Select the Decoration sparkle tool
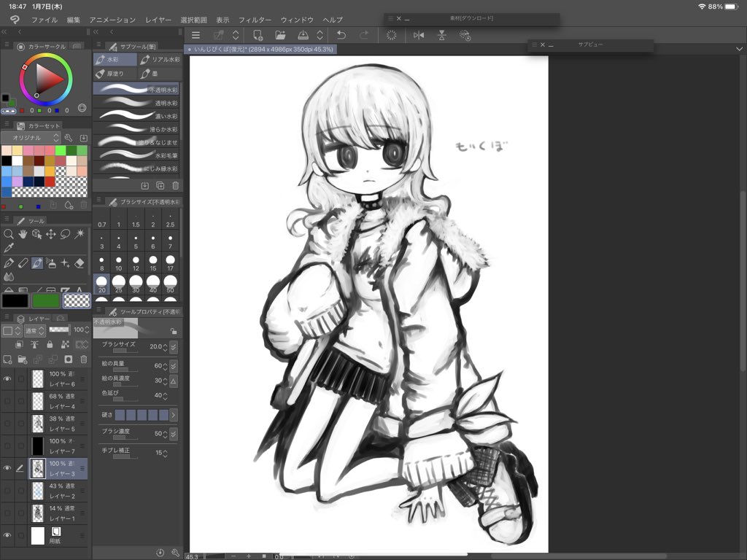Screen dimensions: 747x560 [65, 262]
